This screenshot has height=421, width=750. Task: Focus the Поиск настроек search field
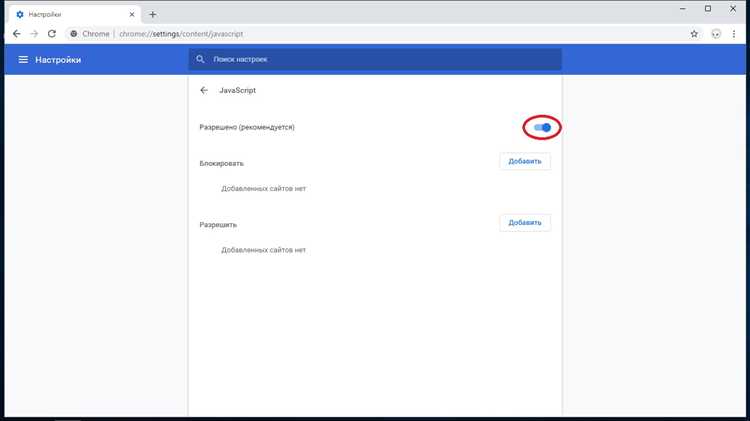375,59
